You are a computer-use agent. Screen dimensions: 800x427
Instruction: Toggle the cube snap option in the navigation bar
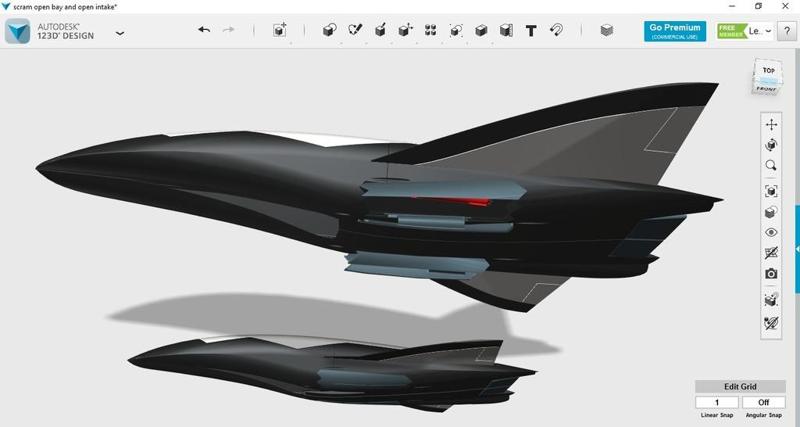tap(771, 300)
